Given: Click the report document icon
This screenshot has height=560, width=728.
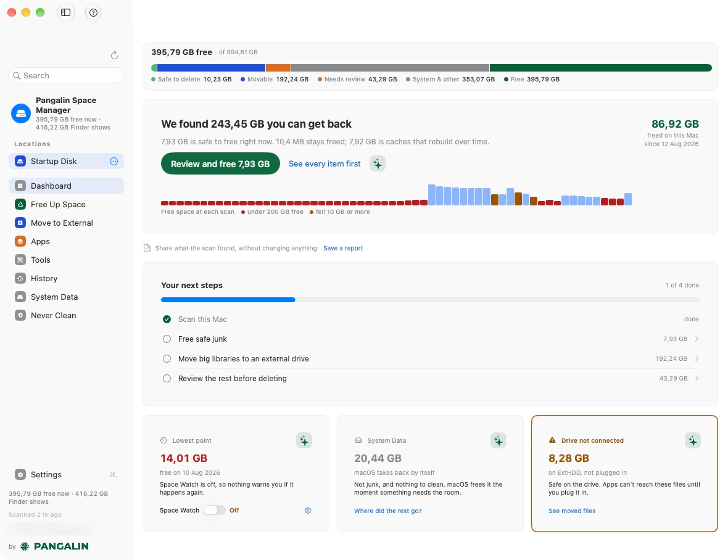Looking at the screenshot, I should click(x=147, y=248).
